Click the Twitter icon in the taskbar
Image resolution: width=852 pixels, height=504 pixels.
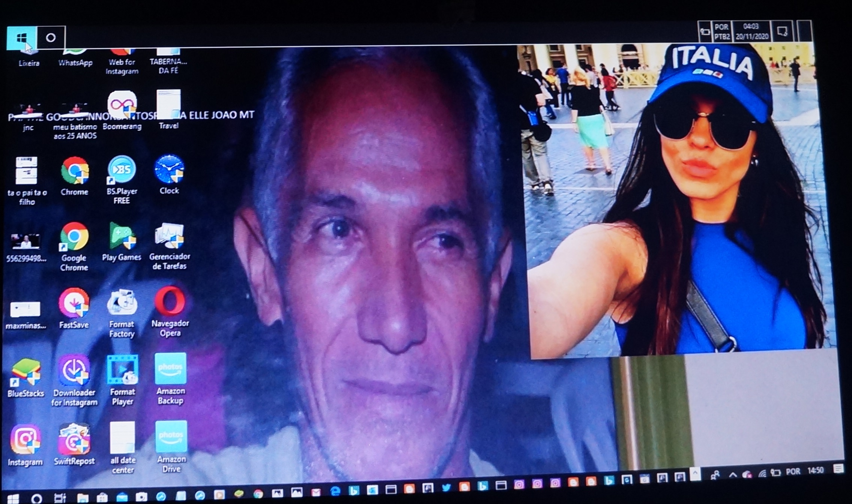click(x=446, y=487)
